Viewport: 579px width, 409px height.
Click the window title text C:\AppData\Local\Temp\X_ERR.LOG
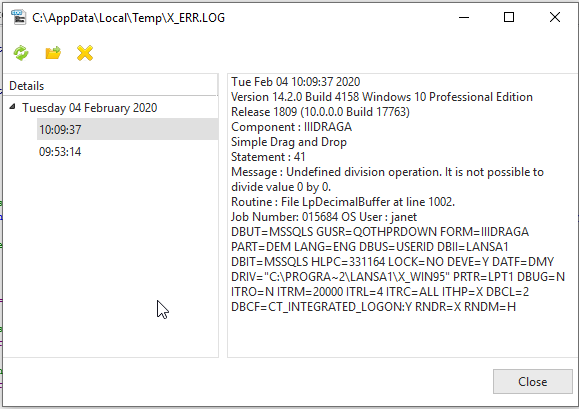tap(129, 18)
